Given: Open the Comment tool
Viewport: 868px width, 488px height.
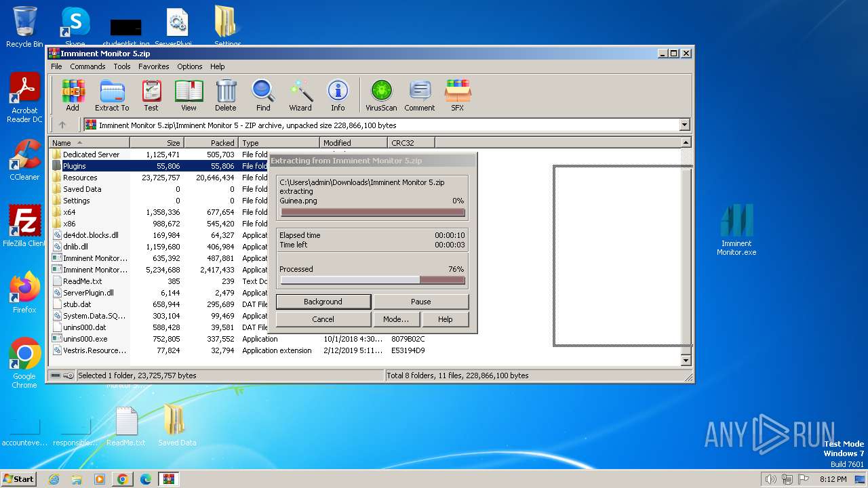Looking at the screenshot, I should tap(420, 95).
